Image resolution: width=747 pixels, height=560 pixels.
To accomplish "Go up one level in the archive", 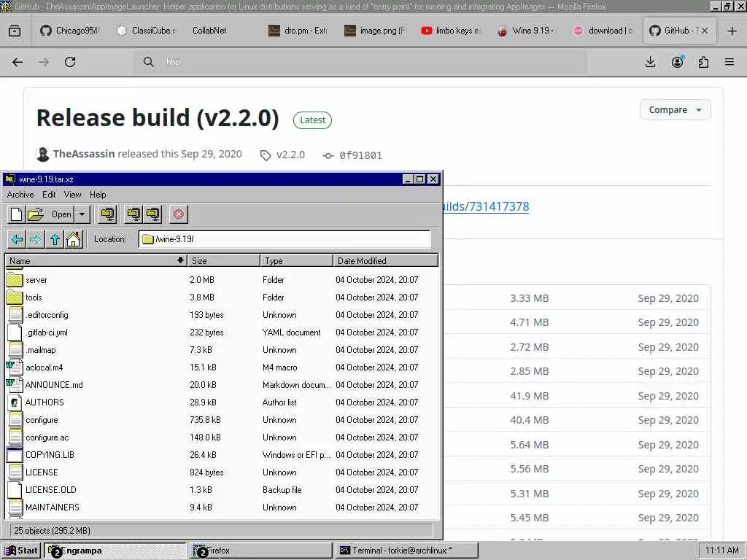I will point(55,239).
